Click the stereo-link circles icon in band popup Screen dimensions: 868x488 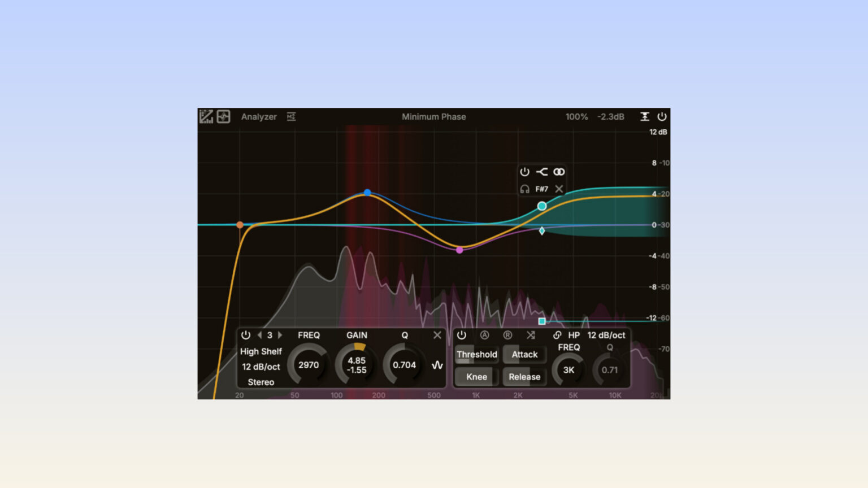tap(558, 171)
